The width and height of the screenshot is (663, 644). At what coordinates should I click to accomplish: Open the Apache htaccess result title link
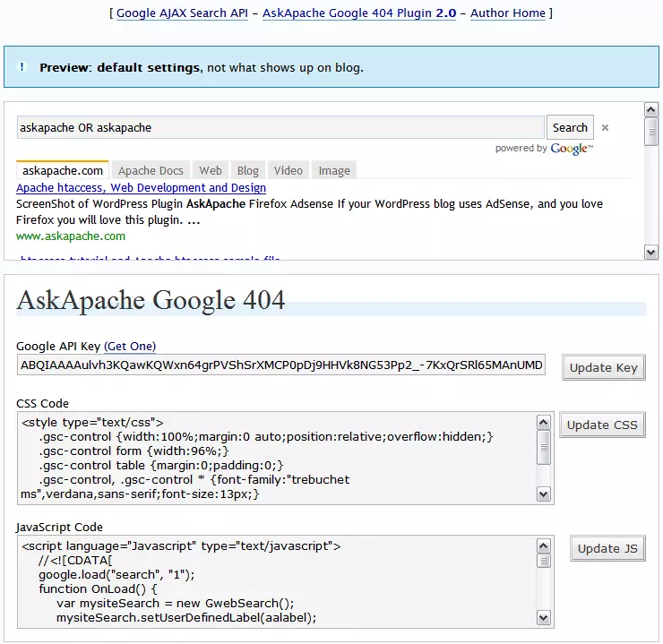141,188
